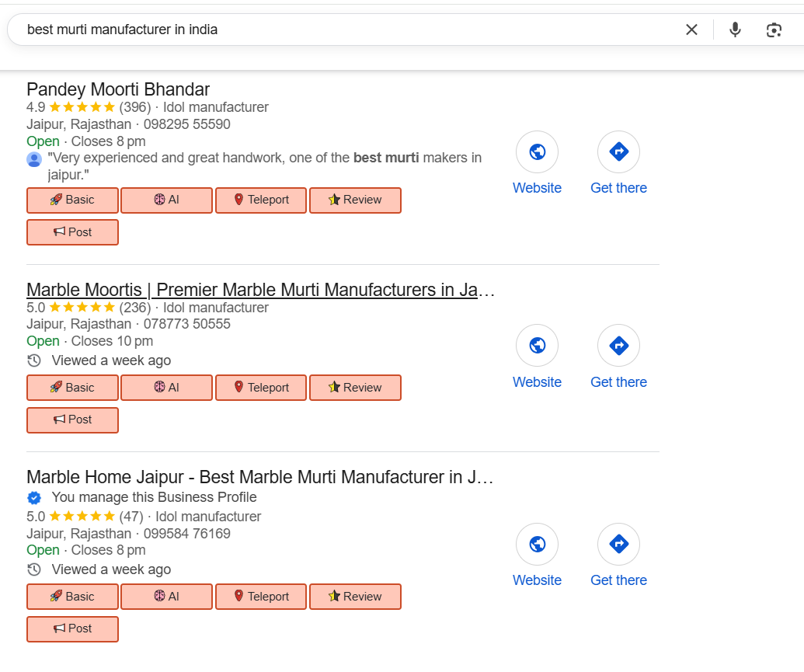Open Pandey Moorti Bhandar website globe icon
Viewport: 804px width, 672px height.
pos(537,152)
